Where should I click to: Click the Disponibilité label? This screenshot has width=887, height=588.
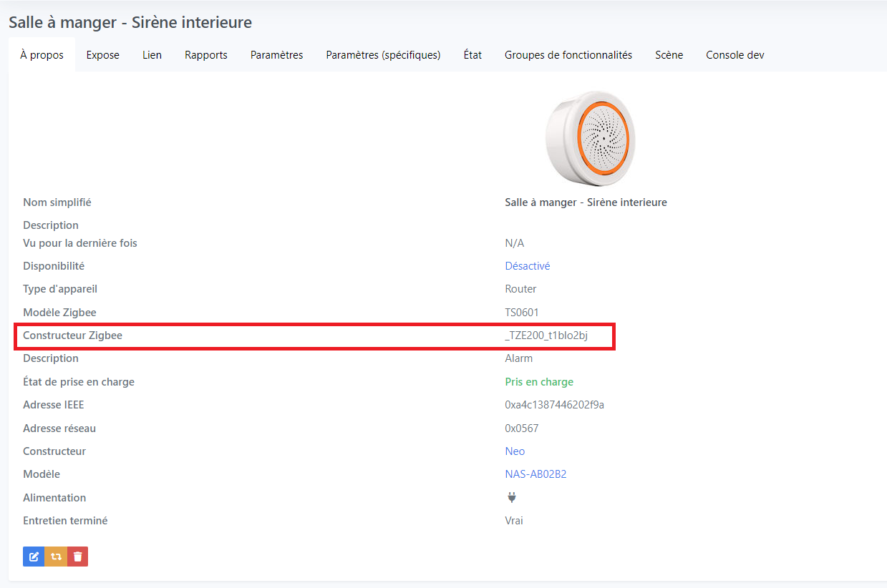point(54,266)
